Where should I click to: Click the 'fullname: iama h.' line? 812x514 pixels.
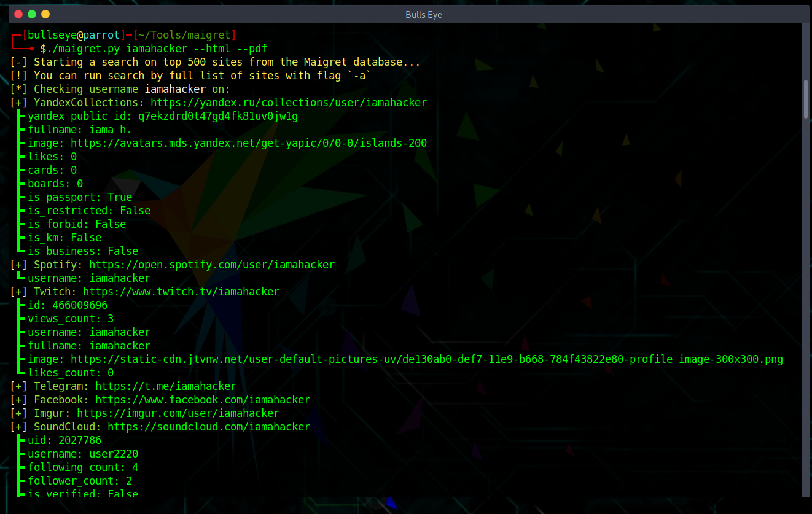(x=80, y=130)
